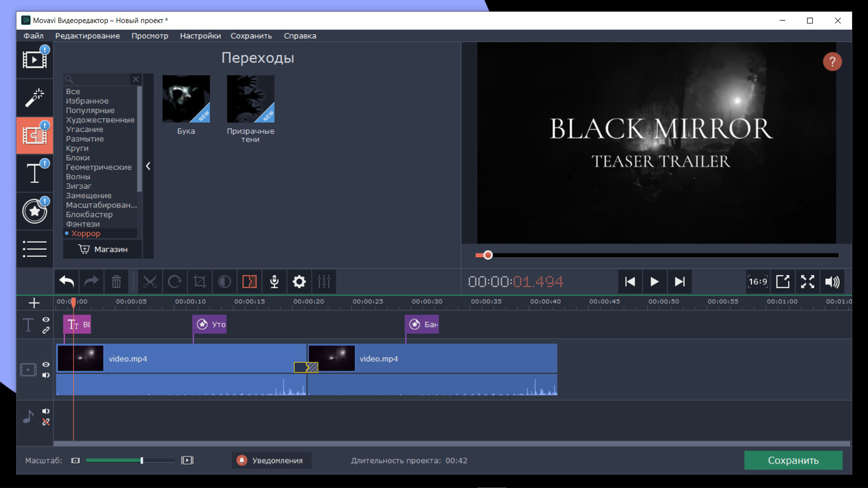This screenshot has height=488, width=868.
Task: Open the Stickers star tab
Action: (34, 211)
